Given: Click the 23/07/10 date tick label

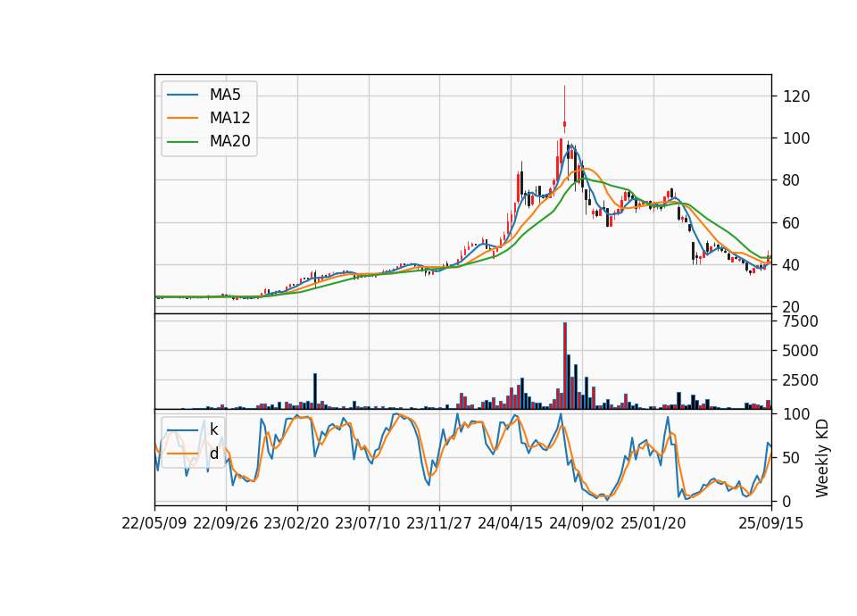Looking at the screenshot, I should pyautogui.click(x=368, y=524).
